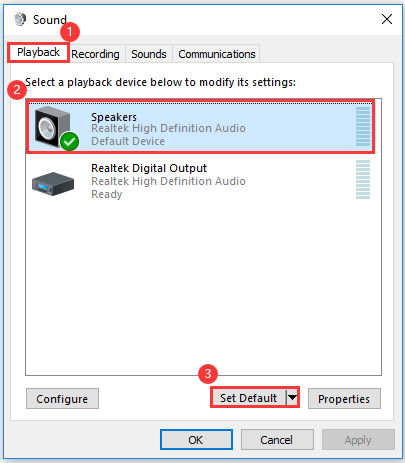Open the Set Default dropdown arrow
The height and width of the screenshot is (463, 405).
click(x=292, y=397)
